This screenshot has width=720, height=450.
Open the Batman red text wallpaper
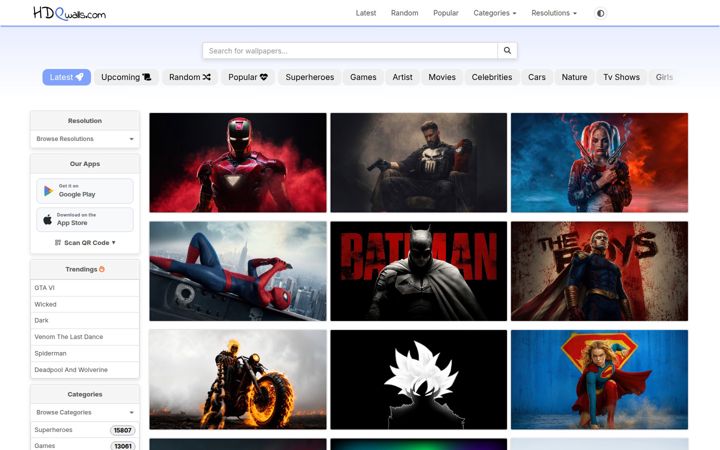click(x=419, y=271)
